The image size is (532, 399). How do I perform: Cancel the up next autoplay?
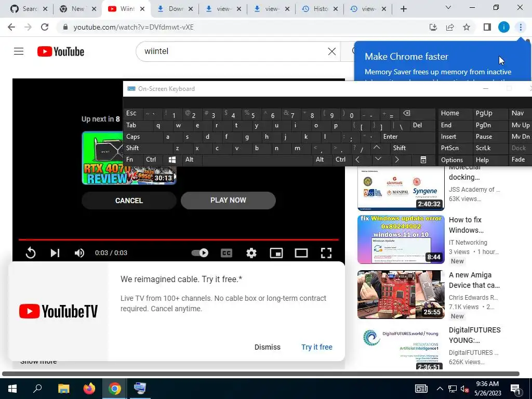129,201
